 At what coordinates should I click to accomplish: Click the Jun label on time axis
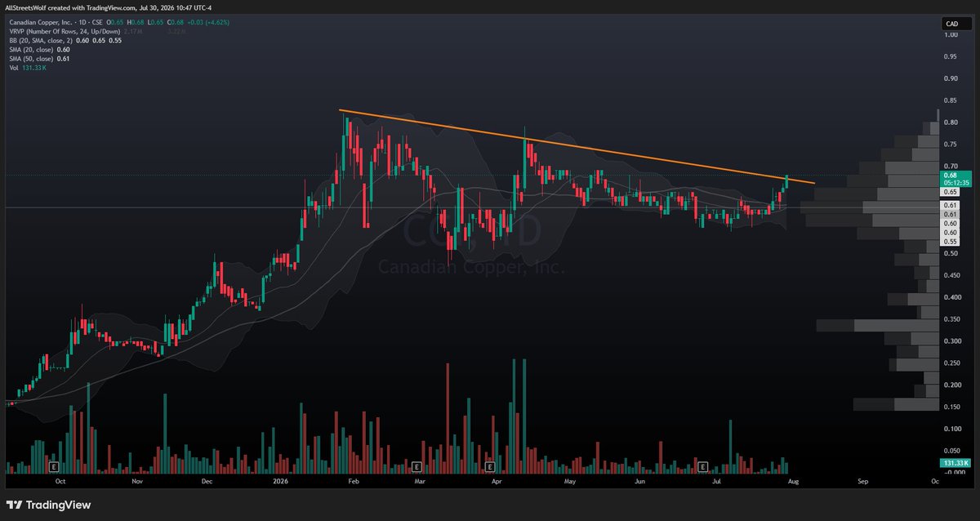(640, 483)
